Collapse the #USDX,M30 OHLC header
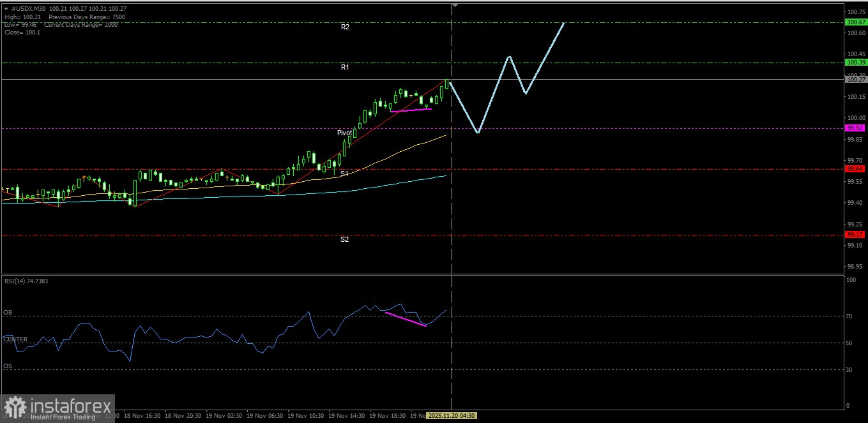The height and width of the screenshot is (423, 868). pyautogui.click(x=6, y=9)
